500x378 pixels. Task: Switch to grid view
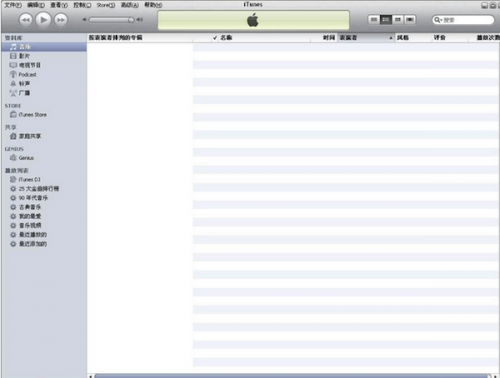click(x=398, y=20)
